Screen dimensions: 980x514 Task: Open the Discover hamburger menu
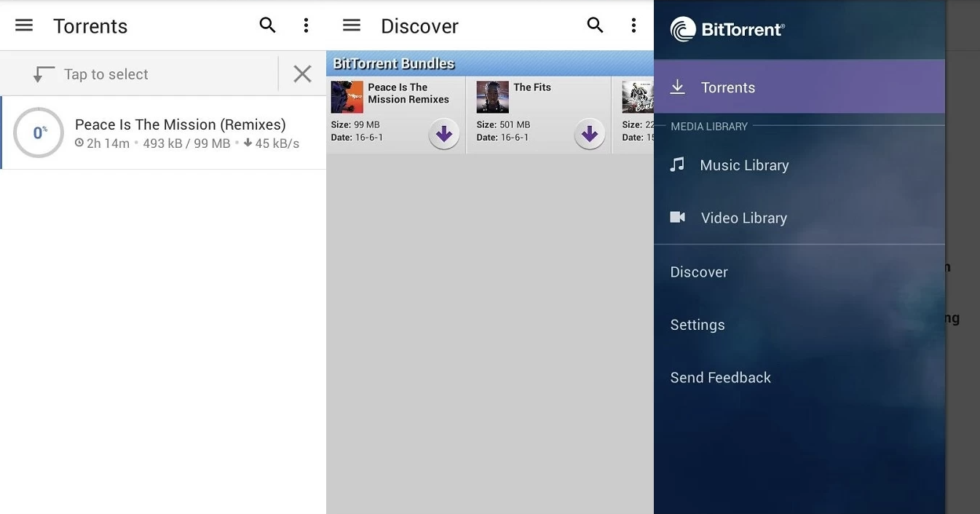[352, 25]
